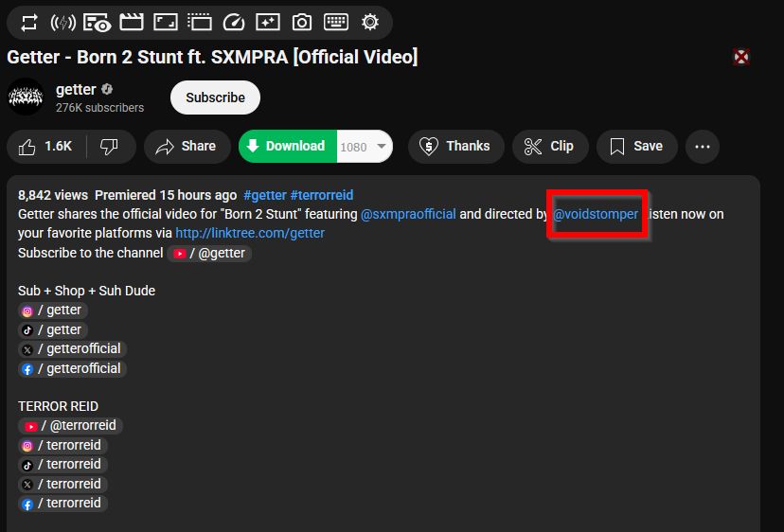Open the YouTube @getter channel chip

(209, 254)
